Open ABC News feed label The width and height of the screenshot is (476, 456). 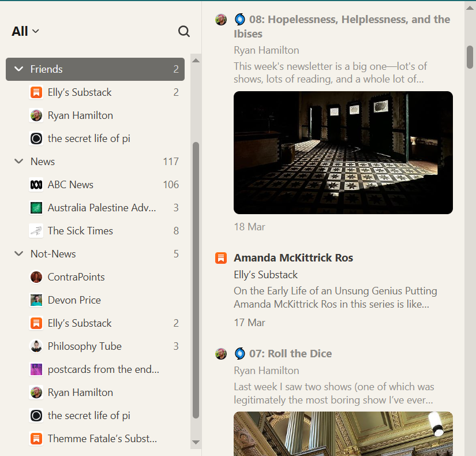click(70, 185)
